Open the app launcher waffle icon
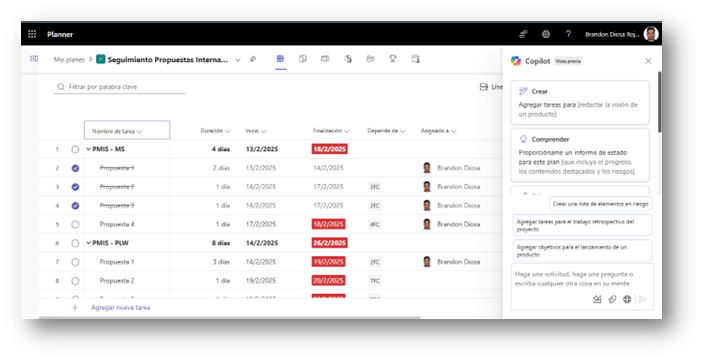The image size is (704, 361). coord(32,34)
